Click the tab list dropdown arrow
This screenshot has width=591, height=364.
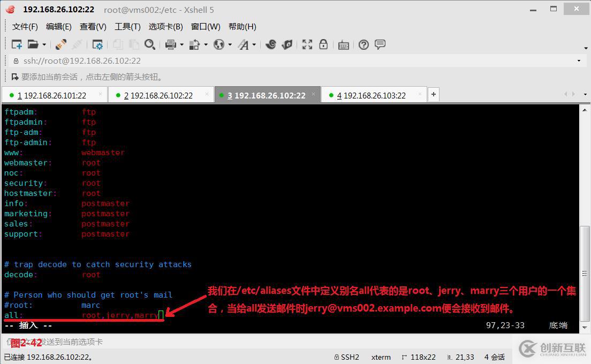pos(585,94)
